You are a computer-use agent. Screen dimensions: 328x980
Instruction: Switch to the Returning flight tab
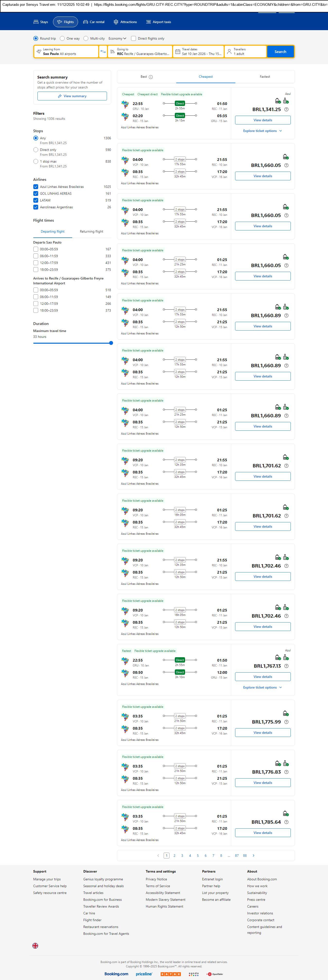pyautogui.click(x=91, y=232)
